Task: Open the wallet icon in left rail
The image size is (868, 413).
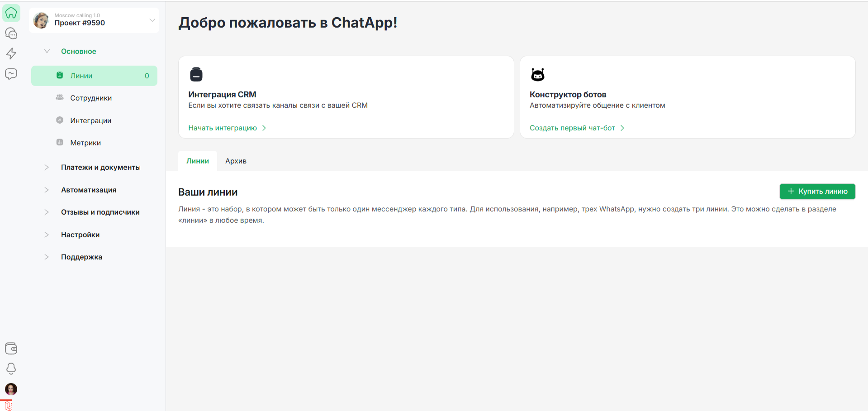Action: [11, 348]
